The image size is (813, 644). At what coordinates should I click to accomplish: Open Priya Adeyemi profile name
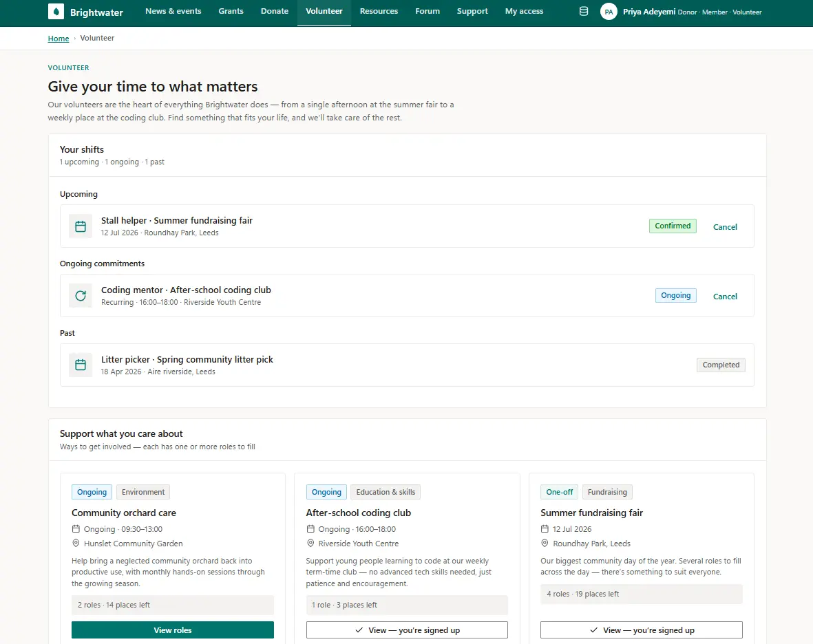(x=649, y=12)
